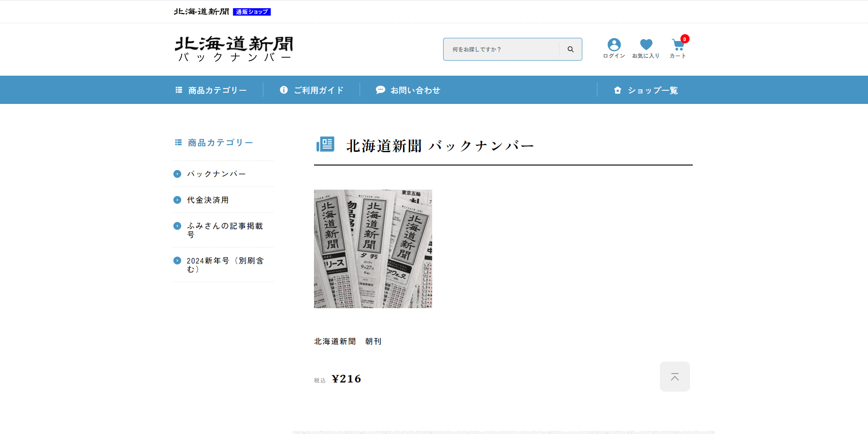
Task: Click the magnifier search button
Action: pos(570,49)
